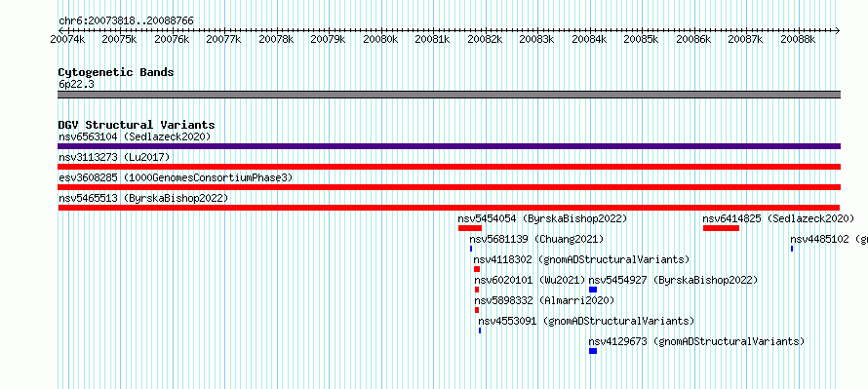
Task: Click the 20081k ruler tick label
Action: [x=433, y=40]
